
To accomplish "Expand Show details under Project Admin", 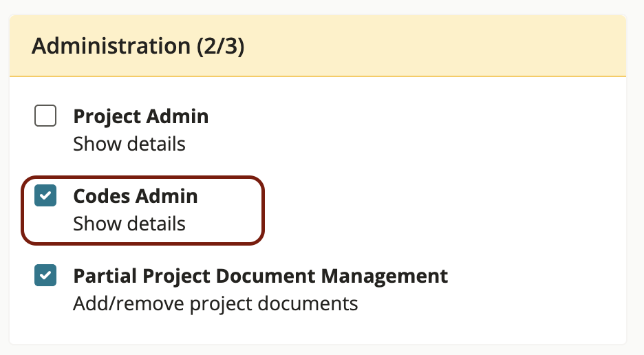I will [129, 144].
